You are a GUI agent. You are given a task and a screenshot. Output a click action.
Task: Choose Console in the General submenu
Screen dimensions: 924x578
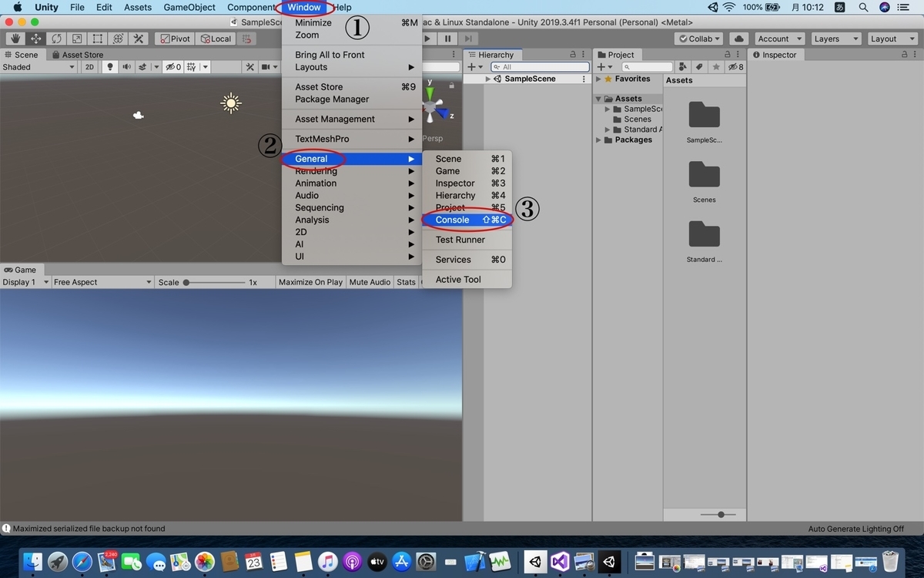467,220
